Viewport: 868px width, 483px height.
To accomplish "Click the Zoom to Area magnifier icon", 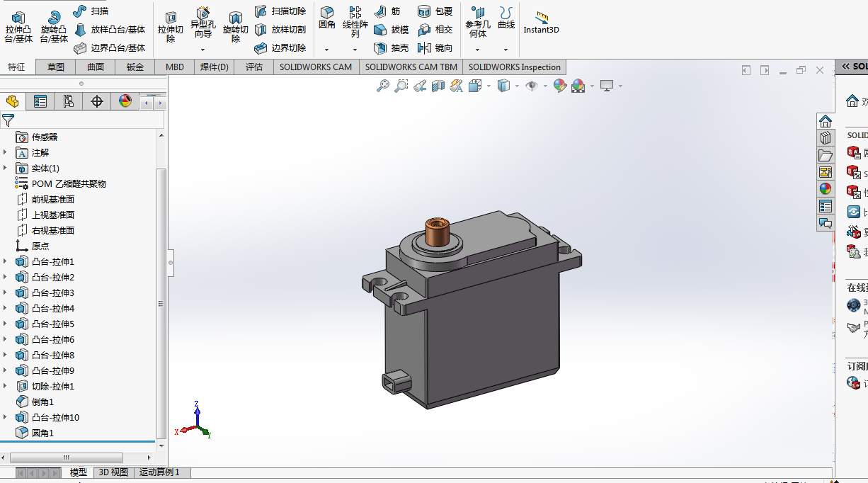I will coord(401,86).
